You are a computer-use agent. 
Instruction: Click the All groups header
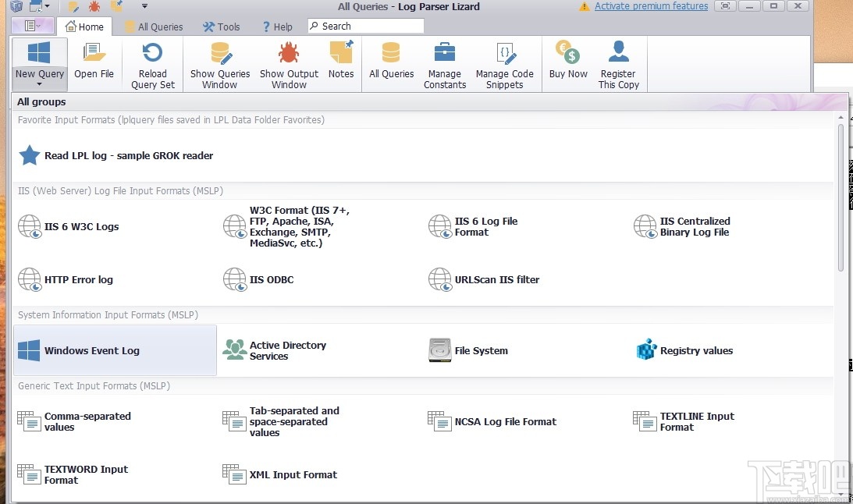coord(41,101)
